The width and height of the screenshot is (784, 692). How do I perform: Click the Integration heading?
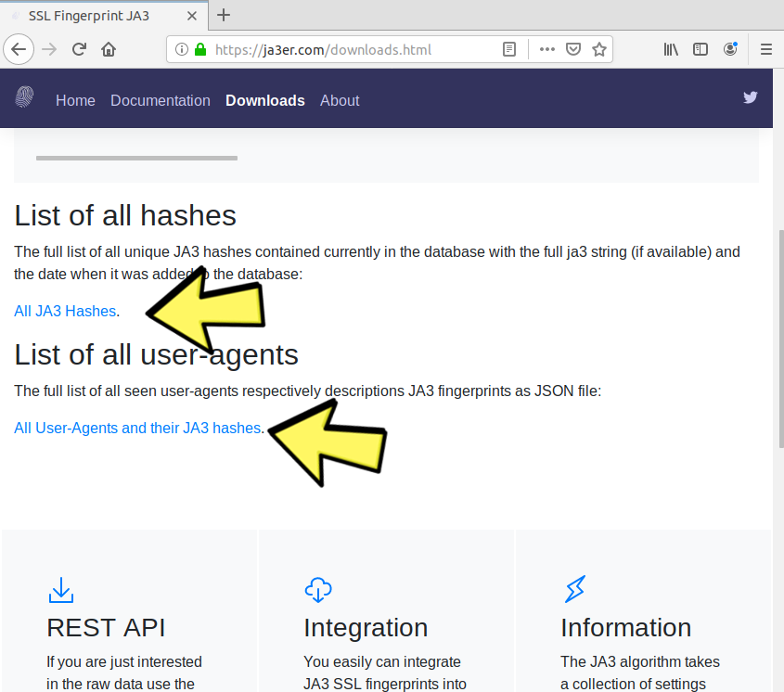click(x=366, y=627)
